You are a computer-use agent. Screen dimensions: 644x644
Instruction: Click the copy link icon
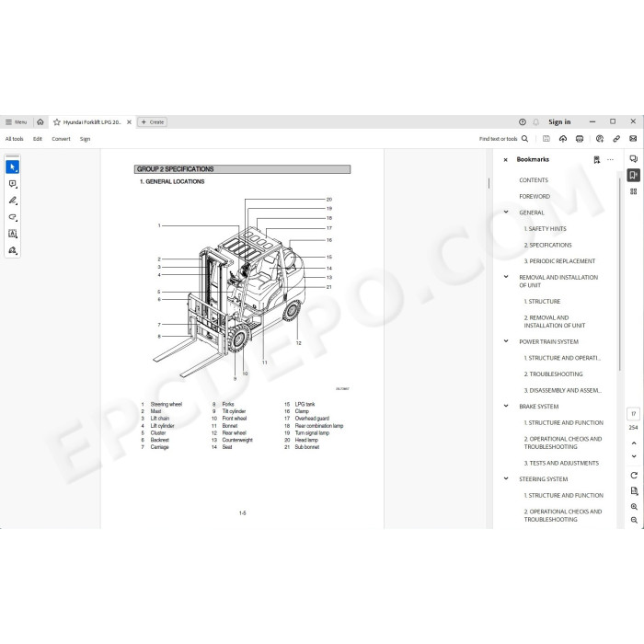click(x=616, y=139)
